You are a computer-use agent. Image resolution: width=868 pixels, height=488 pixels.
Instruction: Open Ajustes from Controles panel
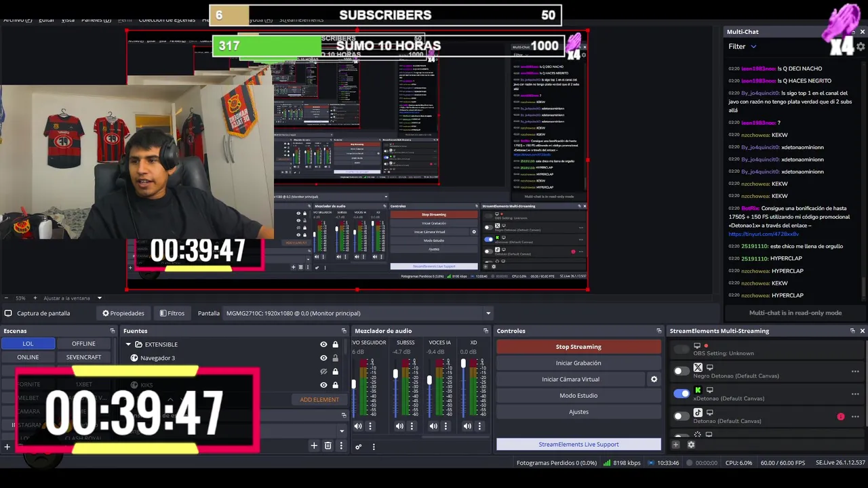pyautogui.click(x=578, y=411)
